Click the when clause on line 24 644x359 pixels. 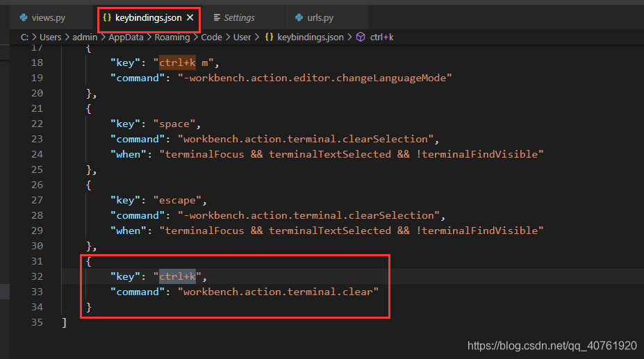[x=351, y=154]
